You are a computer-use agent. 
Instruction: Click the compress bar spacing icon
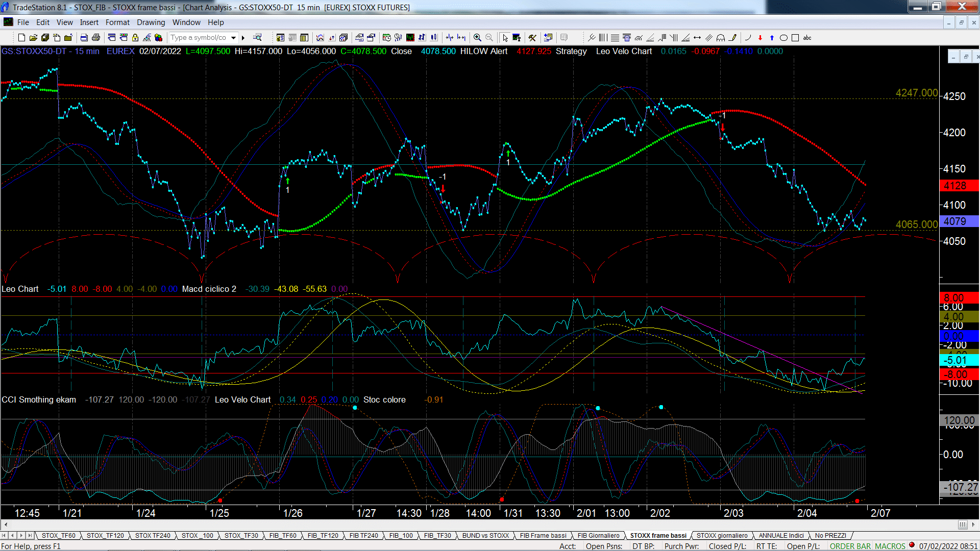450,38
